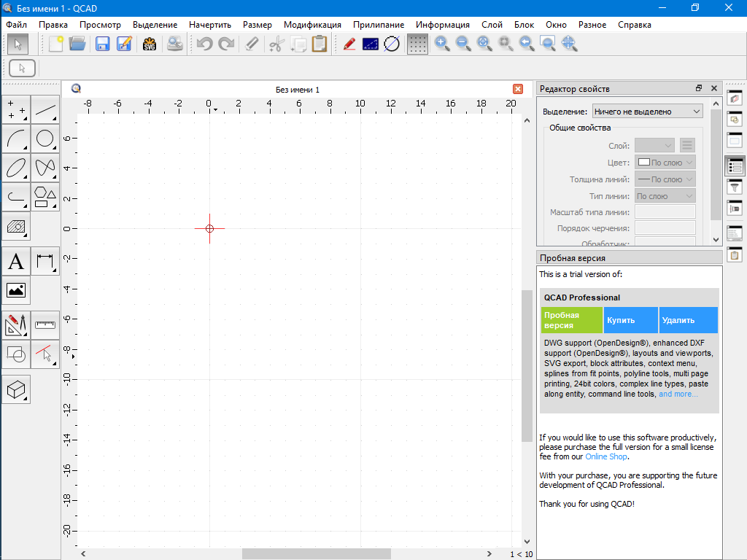
Task: Undo the last action
Action: [x=204, y=44]
